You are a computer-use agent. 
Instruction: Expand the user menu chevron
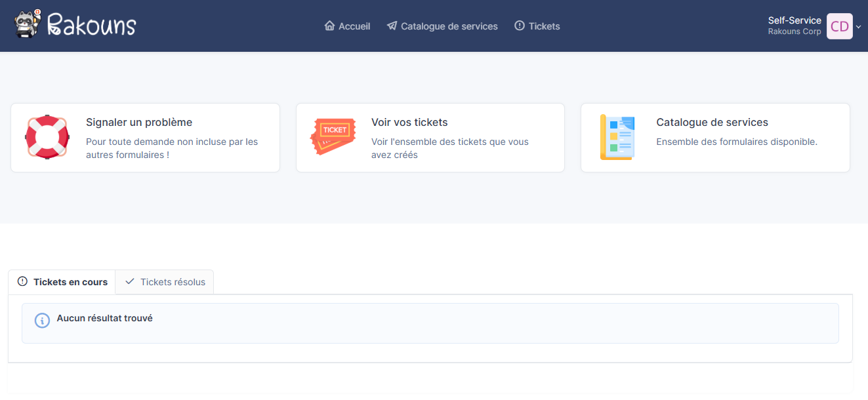tap(858, 26)
